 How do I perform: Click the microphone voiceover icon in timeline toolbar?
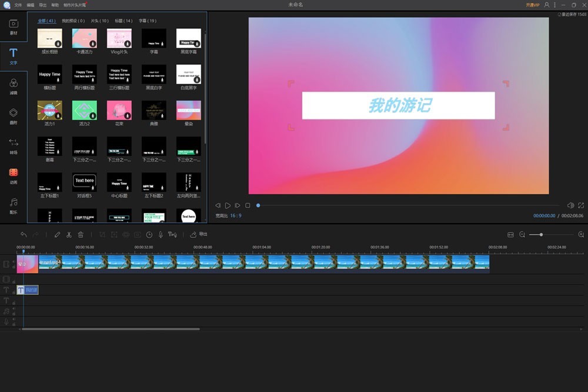coord(161,234)
